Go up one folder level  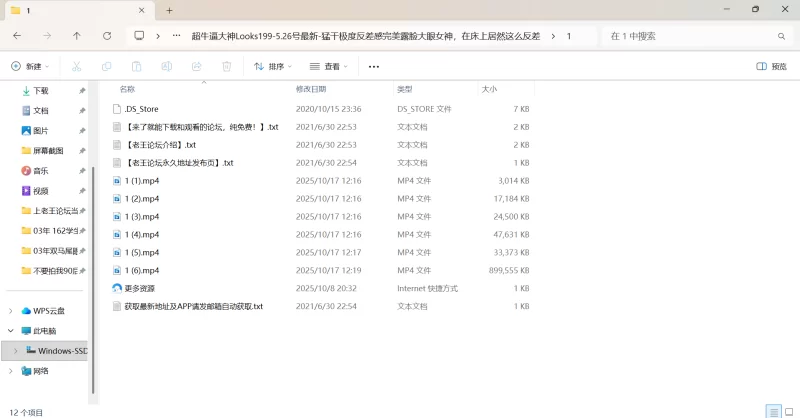click(x=77, y=35)
